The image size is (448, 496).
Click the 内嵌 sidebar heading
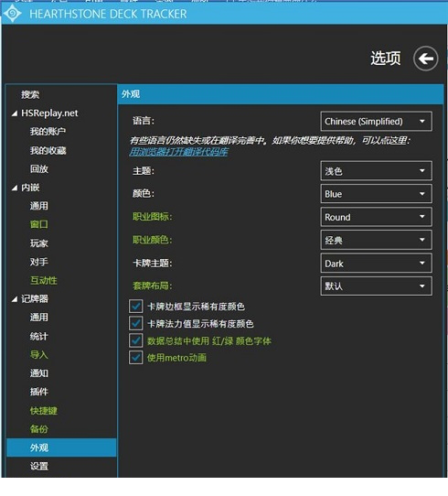pyautogui.click(x=30, y=188)
